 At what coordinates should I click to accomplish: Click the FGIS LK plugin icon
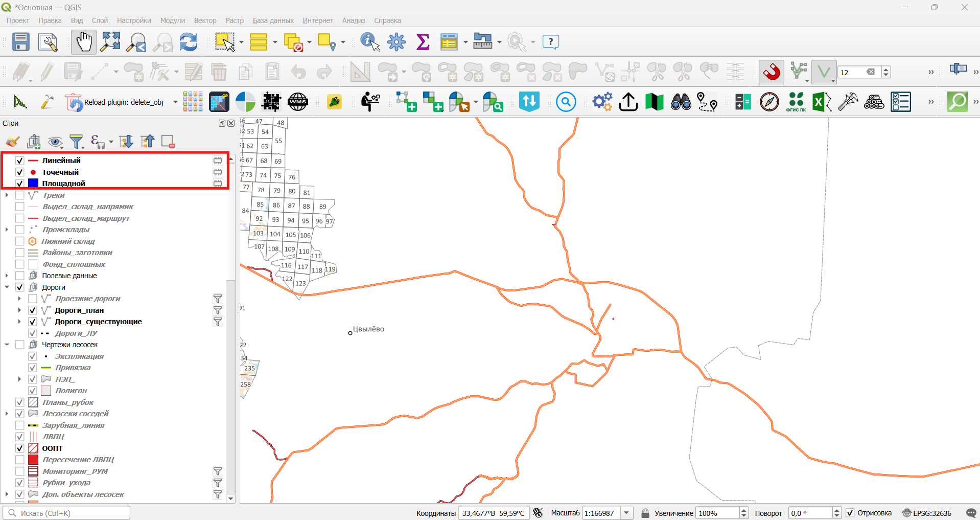[796, 102]
